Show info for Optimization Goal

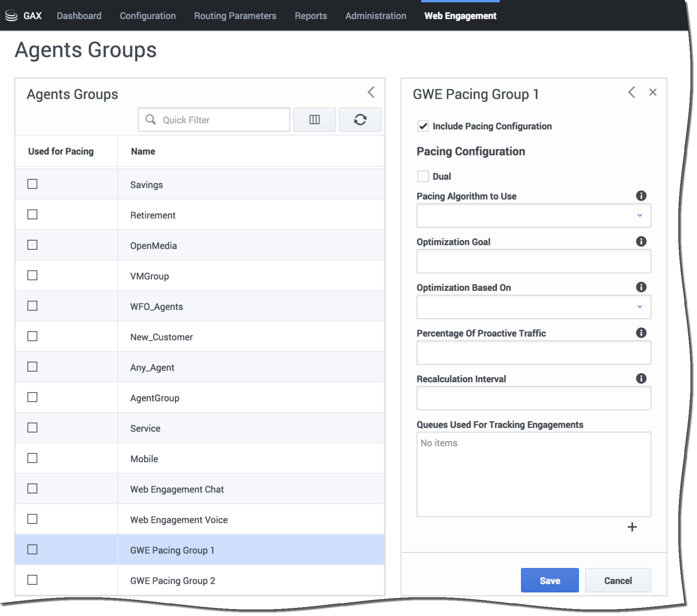[641, 241]
